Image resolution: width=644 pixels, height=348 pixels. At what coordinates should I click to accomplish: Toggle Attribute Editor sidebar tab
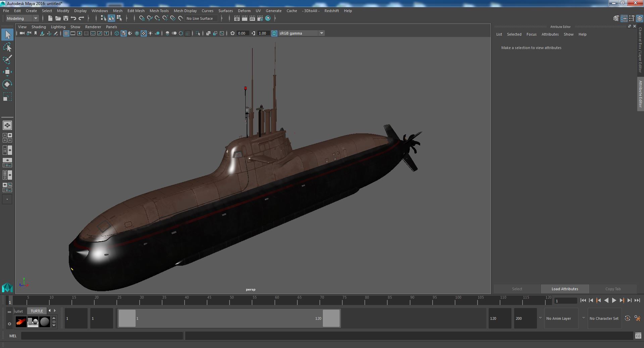coord(640,94)
